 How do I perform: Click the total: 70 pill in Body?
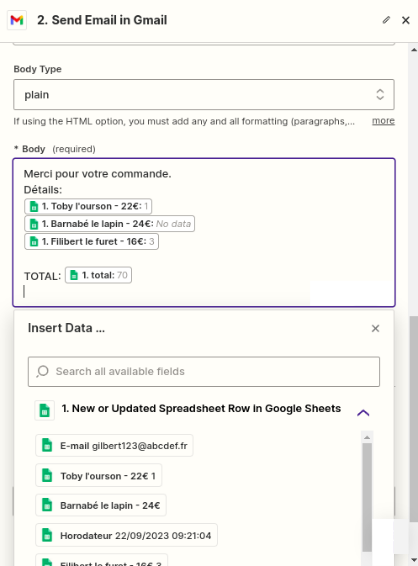pos(98,275)
